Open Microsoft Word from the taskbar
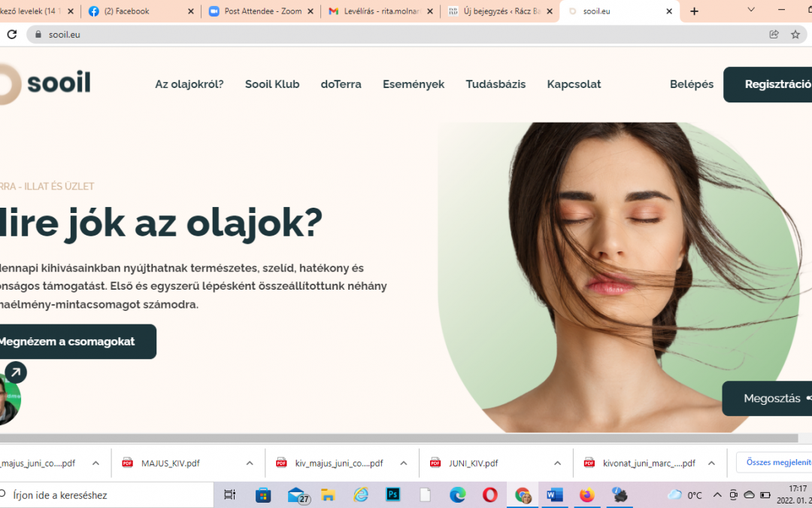 click(555, 494)
